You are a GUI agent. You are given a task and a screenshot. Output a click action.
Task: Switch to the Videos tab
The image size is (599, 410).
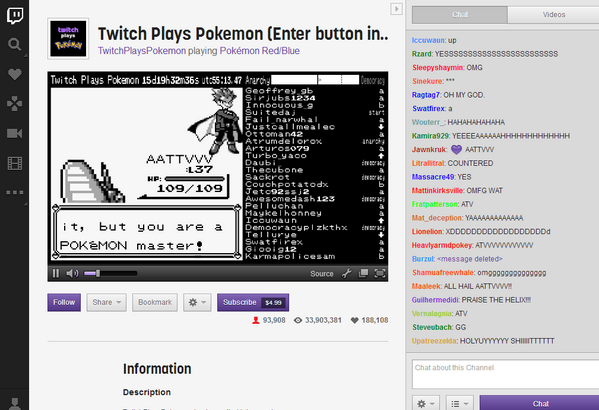pyautogui.click(x=554, y=15)
